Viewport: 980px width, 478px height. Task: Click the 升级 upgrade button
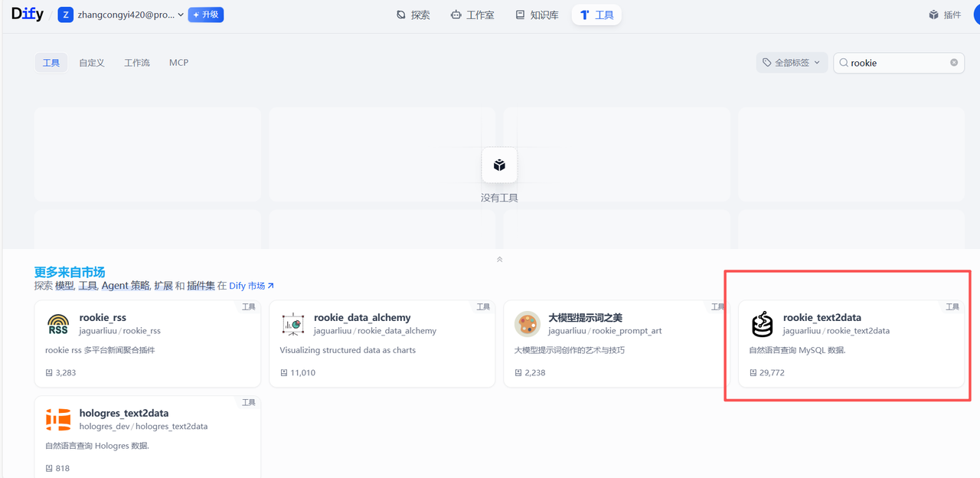click(206, 15)
